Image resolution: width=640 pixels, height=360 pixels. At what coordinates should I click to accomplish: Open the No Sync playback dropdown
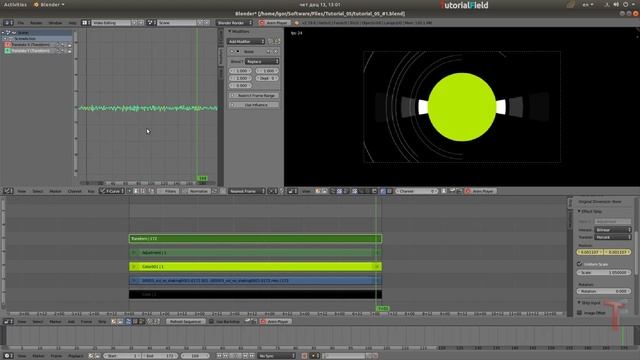click(x=276, y=356)
